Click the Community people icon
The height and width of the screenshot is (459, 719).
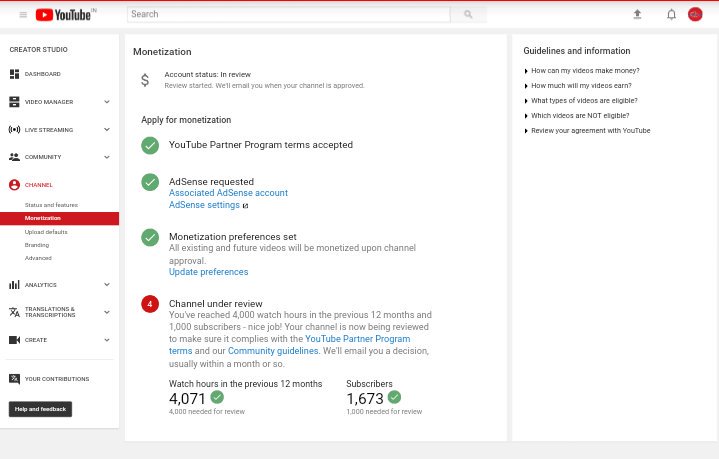tap(14, 157)
